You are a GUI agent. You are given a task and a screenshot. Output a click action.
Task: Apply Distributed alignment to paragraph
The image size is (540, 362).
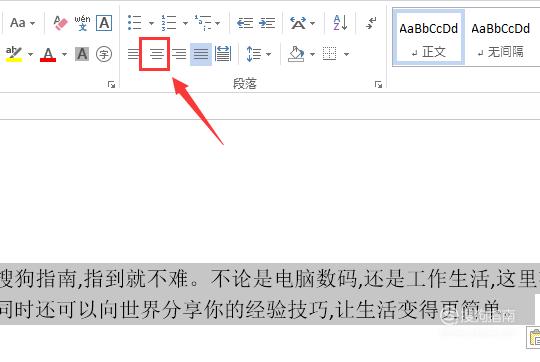click(x=223, y=54)
